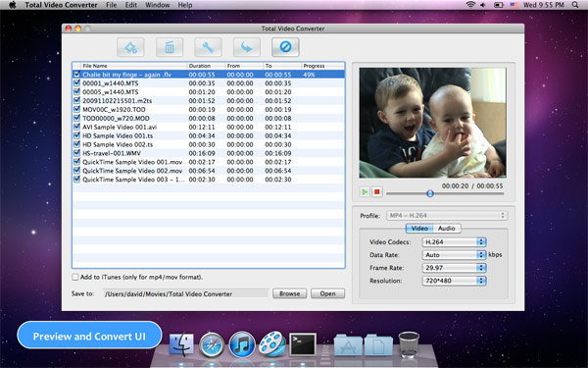Click the US flag input source icon
The width and height of the screenshot is (588, 368).
514,5
